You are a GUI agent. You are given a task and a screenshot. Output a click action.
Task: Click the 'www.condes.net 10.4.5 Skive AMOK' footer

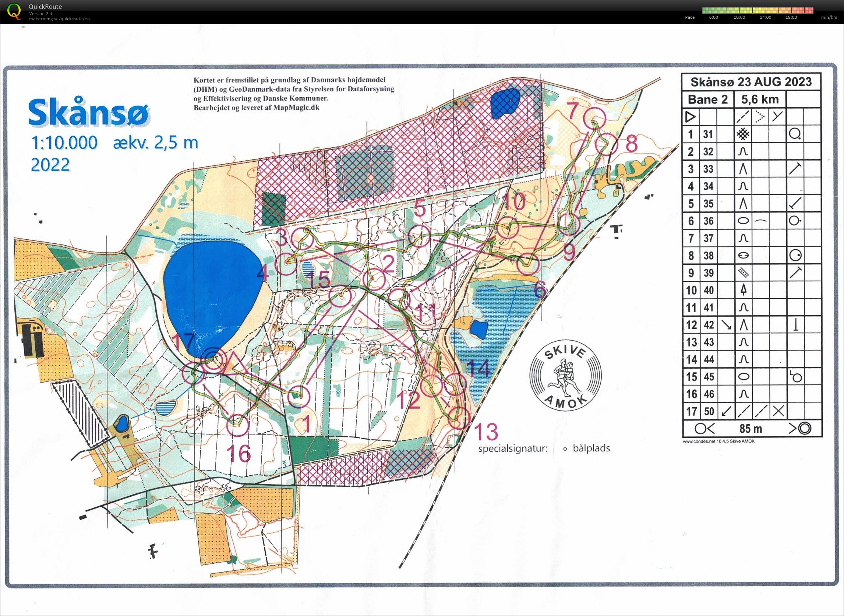tap(718, 441)
